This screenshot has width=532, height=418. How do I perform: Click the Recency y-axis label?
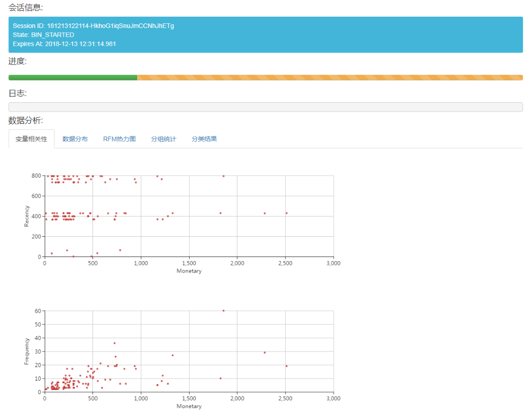pyautogui.click(x=26, y=216)
